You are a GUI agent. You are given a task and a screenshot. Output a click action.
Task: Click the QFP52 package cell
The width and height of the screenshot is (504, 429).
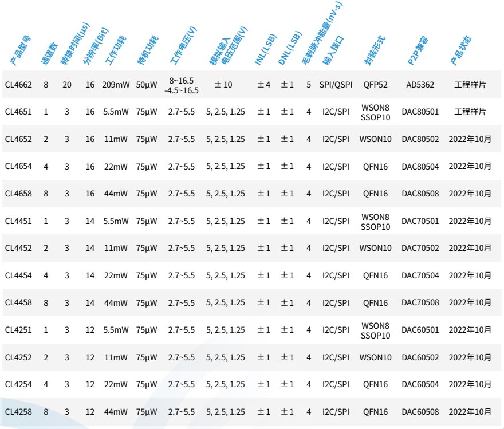click(x=375, y=85)
